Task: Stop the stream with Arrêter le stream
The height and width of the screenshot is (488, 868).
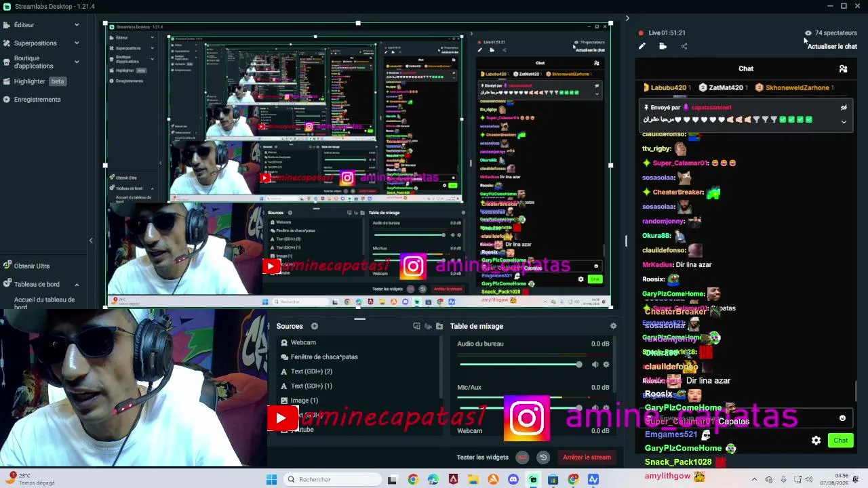Action: pyautogui.click(x=587, y=457)
